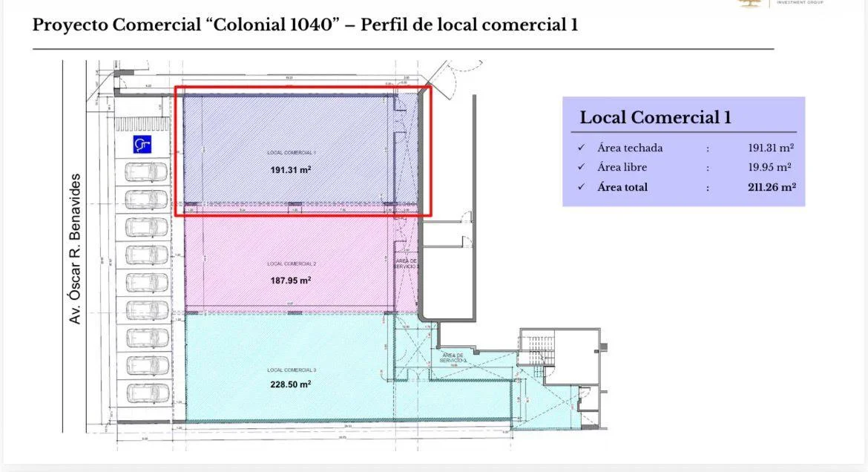Image resolution: width=868 pixels, height=472 pixels.
Task: Click the blue wheelchair accessible parking icon
Action: pos(142,144)
